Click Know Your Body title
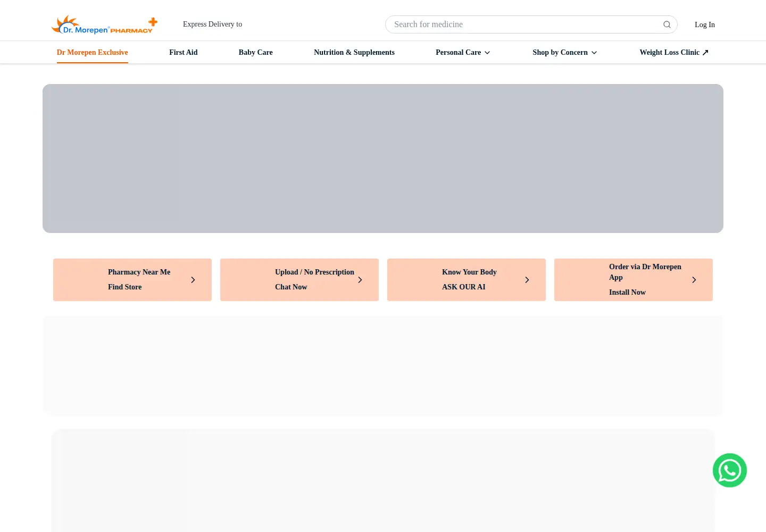Image resolution: width=766 pixels, height=532 pixels. (469, 272)
